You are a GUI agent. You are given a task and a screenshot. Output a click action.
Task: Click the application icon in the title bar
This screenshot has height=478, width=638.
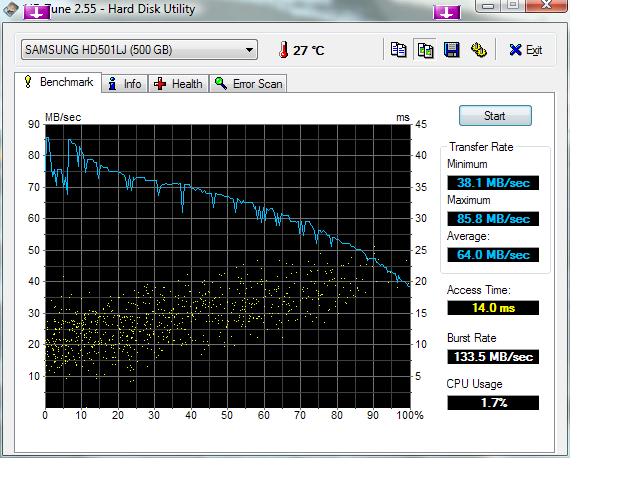click(11, 9)
